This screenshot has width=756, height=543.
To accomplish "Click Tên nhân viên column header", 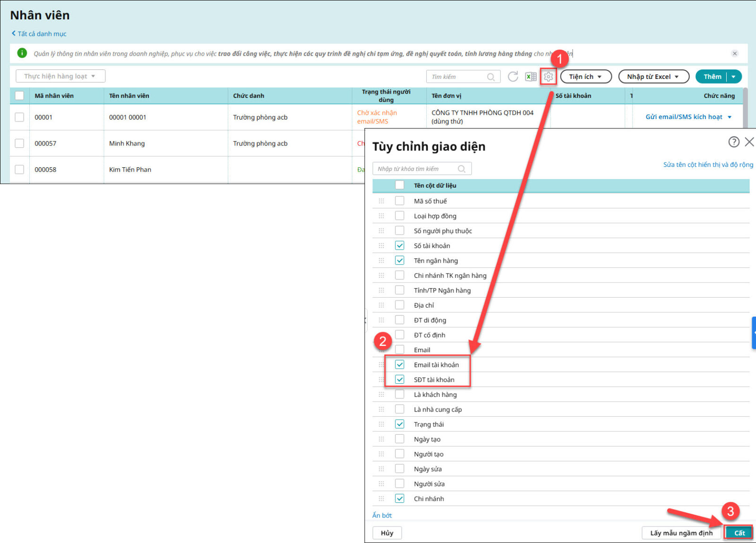I will point(129,95).
